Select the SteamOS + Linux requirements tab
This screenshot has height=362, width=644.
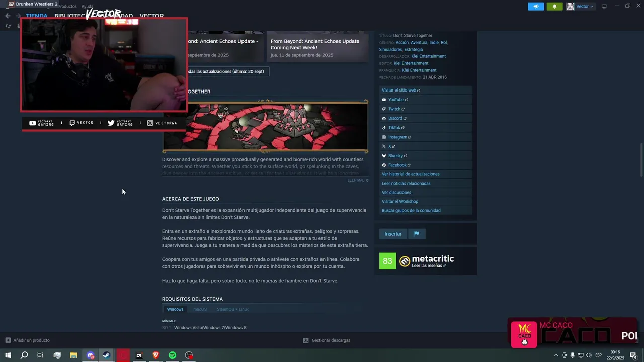pyautogui.click(x=232, y=309)
